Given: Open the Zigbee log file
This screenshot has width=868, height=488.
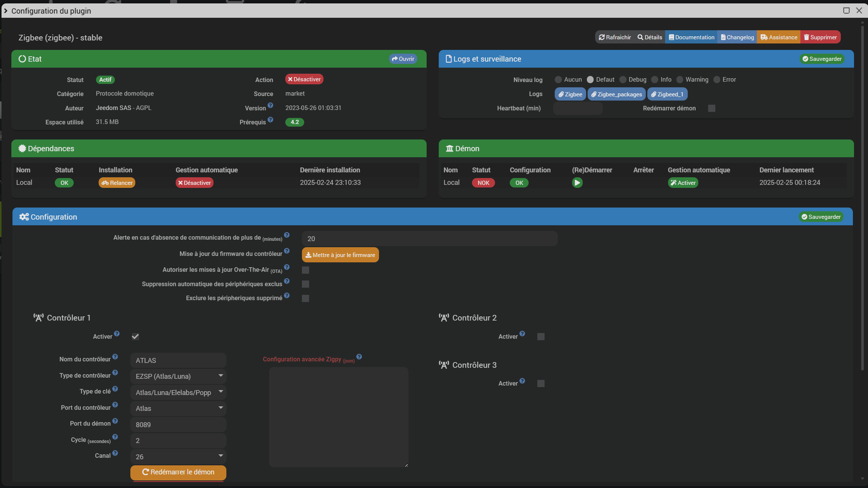Looking at the screenshot, I should [x=570, y=94].
